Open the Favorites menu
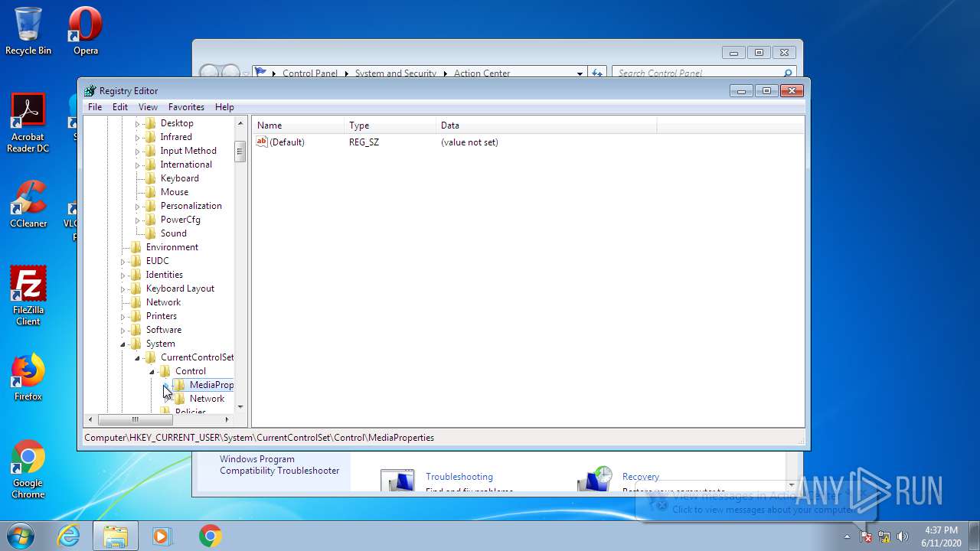Screen dimensions: 980x551 tap(186, 107)
